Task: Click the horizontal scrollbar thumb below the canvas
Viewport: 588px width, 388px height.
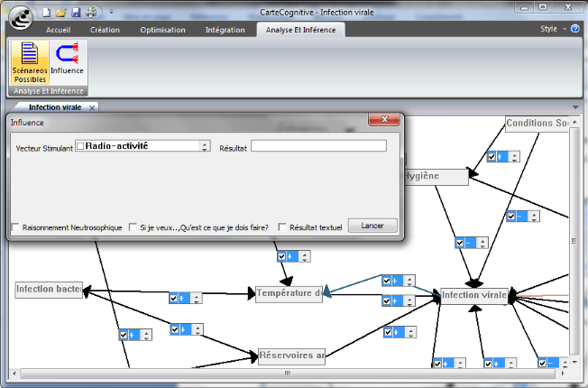Action: [288, 374]
